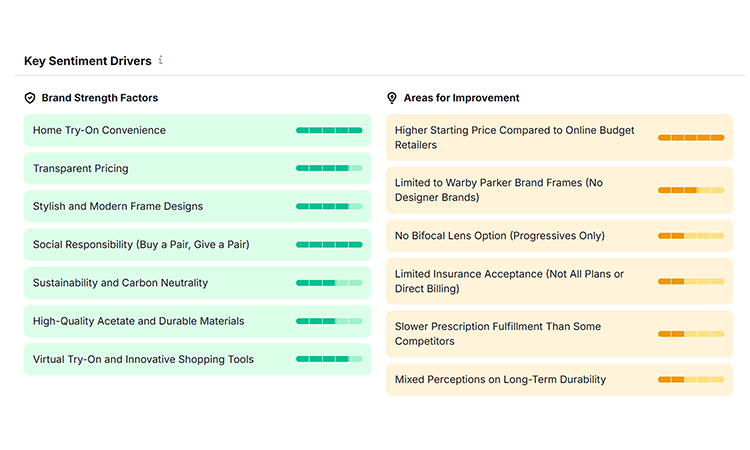This screenshot has width=750, height=450.
Task: Open the Transparent Pricing factor
Action: (198, 168)
